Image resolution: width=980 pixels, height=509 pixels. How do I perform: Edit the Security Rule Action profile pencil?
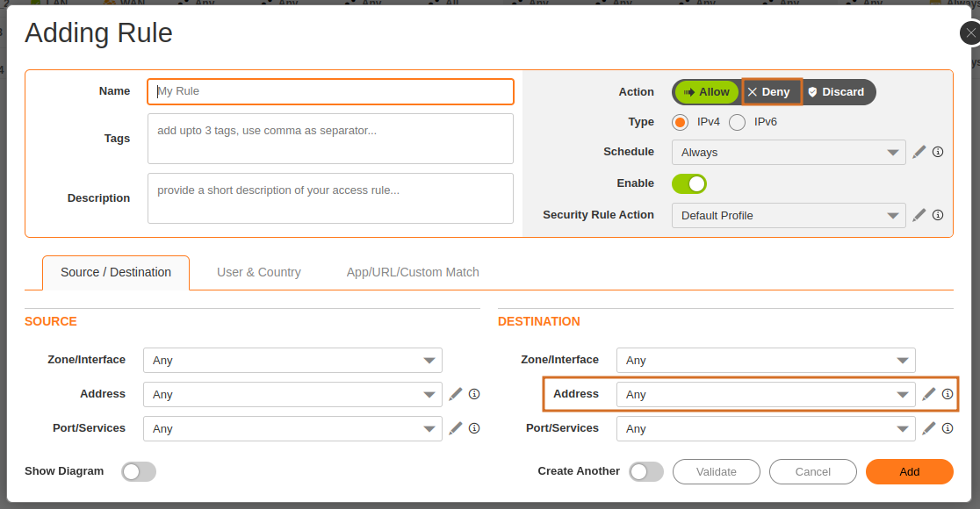coord(919,215)
